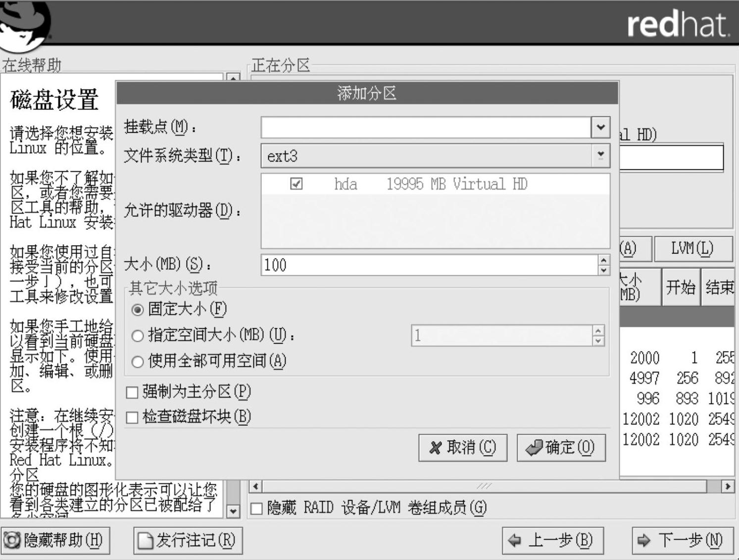Enable check for bad blocks
Screen dimensions: 739x560
[x=132, y=418]
